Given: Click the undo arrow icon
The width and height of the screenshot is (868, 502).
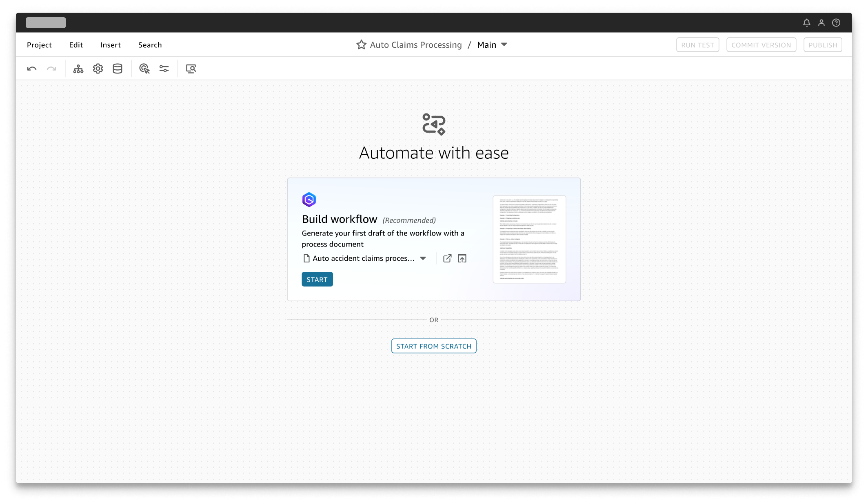Looking at the screenshot, I should tap(32, 69).
